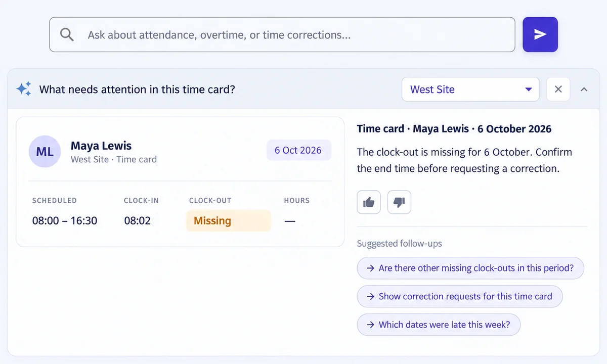Click the missing clock-out explanation text
This screenshot has height=364, width=607.
pyautogui.click(x=464, y=160)
